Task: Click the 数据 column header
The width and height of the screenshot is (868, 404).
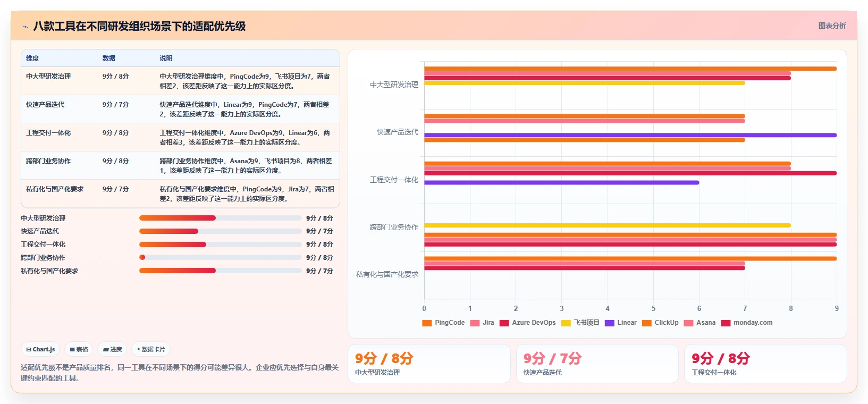Action: click(x=109, y=58)
